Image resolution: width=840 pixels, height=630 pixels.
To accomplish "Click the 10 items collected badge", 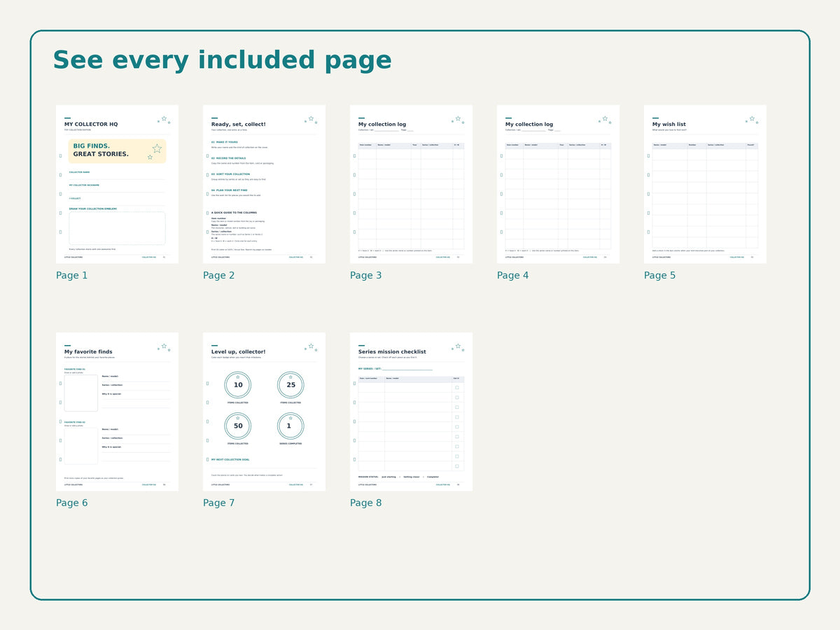I will (238, 385).
